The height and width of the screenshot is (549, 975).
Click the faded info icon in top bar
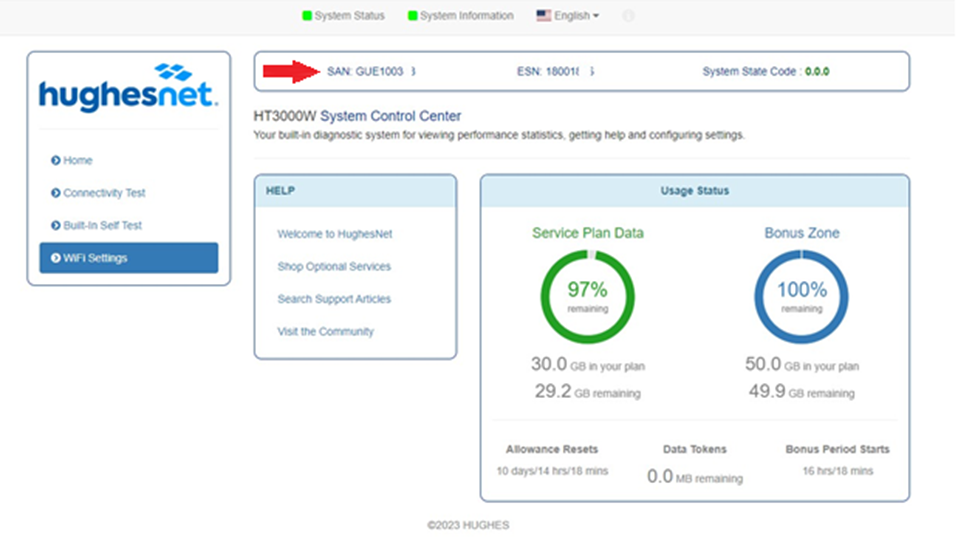point(628,16)
